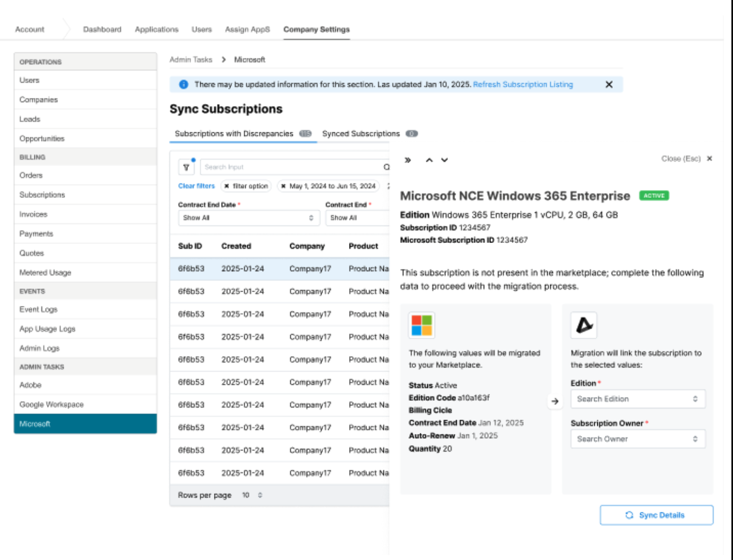Image resolution: width=733 pixels, height=560 pixels.
Task: Click into the Search Input field
Action: (291, 167)
